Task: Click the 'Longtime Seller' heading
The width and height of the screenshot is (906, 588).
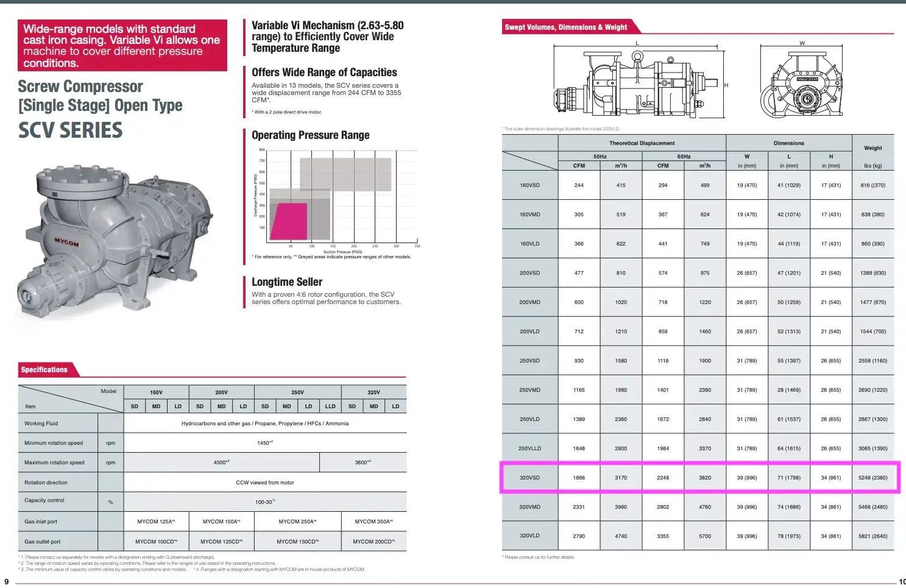Action: click(287, 282)
